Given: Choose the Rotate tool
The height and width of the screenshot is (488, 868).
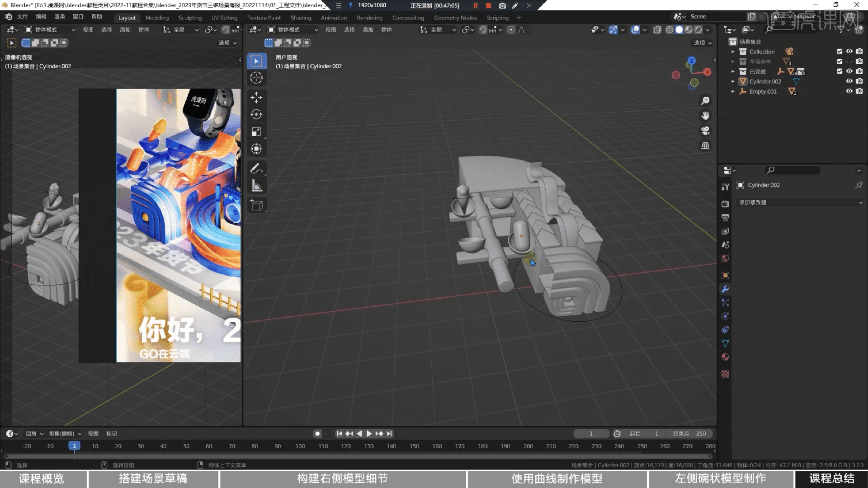Looking at the screenshot, I should [256, 114].
